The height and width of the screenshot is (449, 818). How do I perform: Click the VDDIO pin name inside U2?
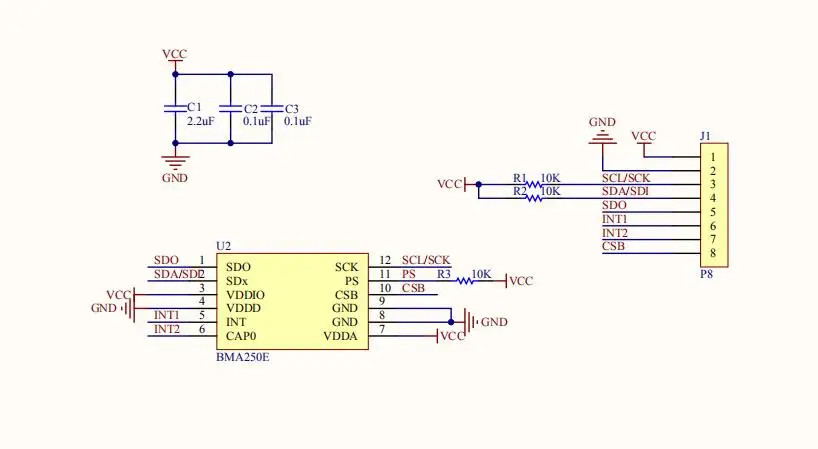click(245, 295)
